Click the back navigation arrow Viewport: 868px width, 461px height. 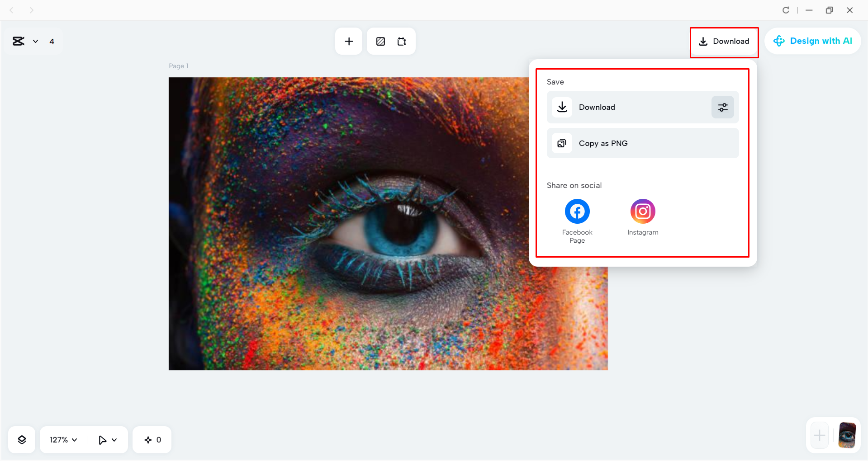pyautogui.click(x=11, y=9)
